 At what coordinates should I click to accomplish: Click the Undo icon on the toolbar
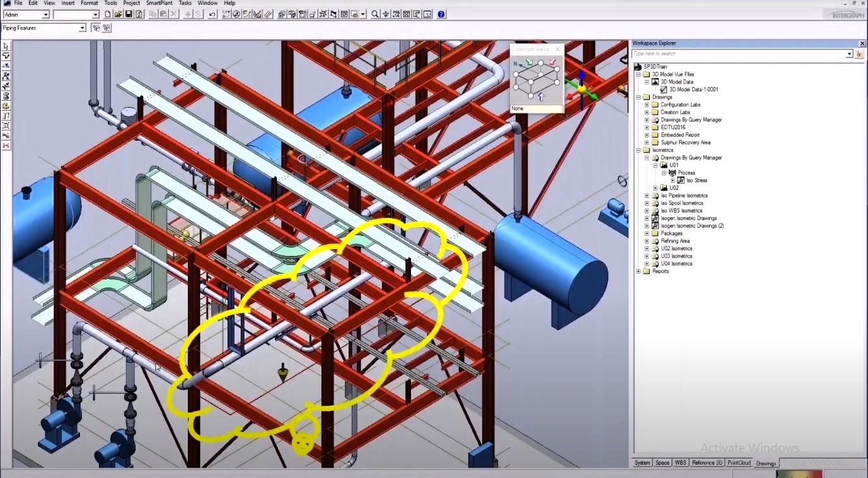213,14
